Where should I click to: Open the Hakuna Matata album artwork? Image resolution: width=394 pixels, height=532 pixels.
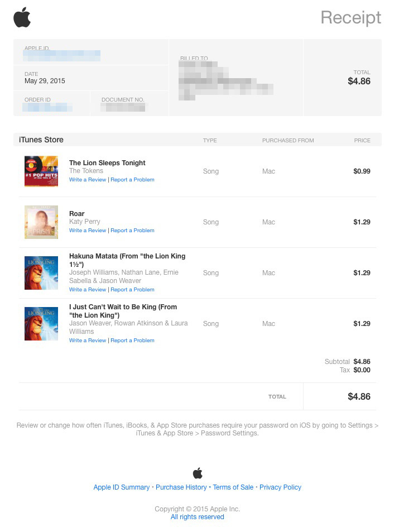pyautogui.click(x=41, y=272)
